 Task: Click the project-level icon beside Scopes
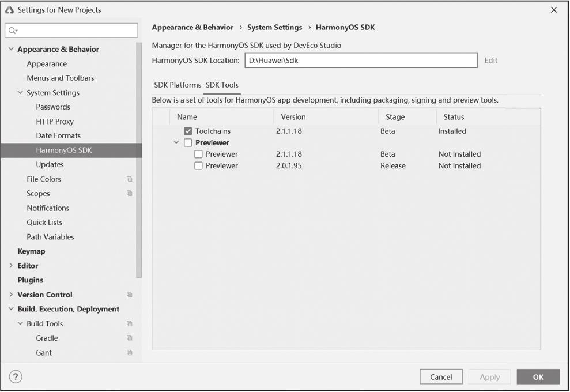coord(130,194)
